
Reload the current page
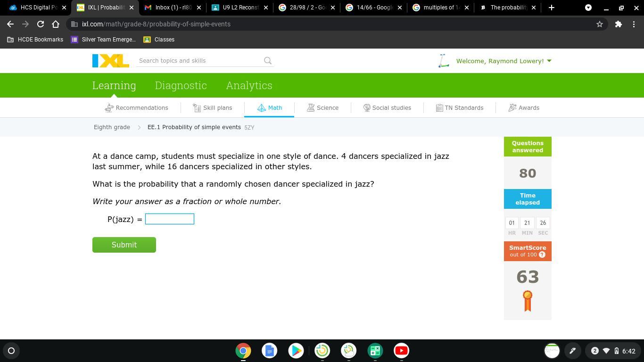[x=41, y=24]
